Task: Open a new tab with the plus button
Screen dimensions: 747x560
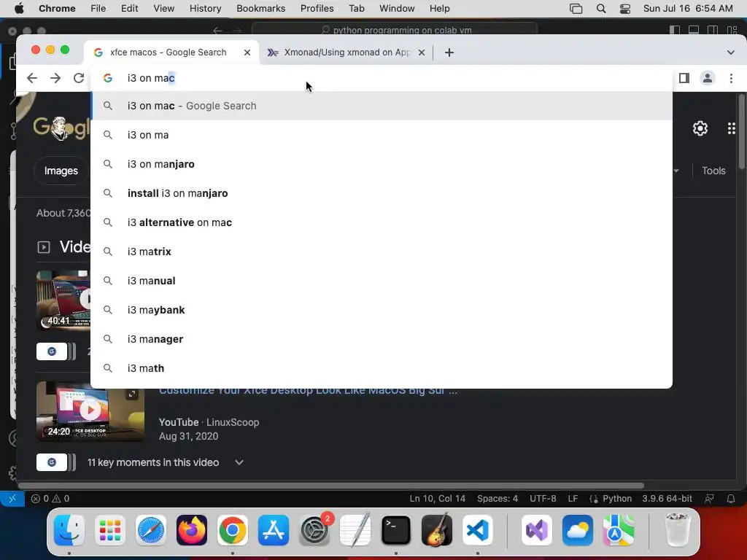Action: [449, 52]
